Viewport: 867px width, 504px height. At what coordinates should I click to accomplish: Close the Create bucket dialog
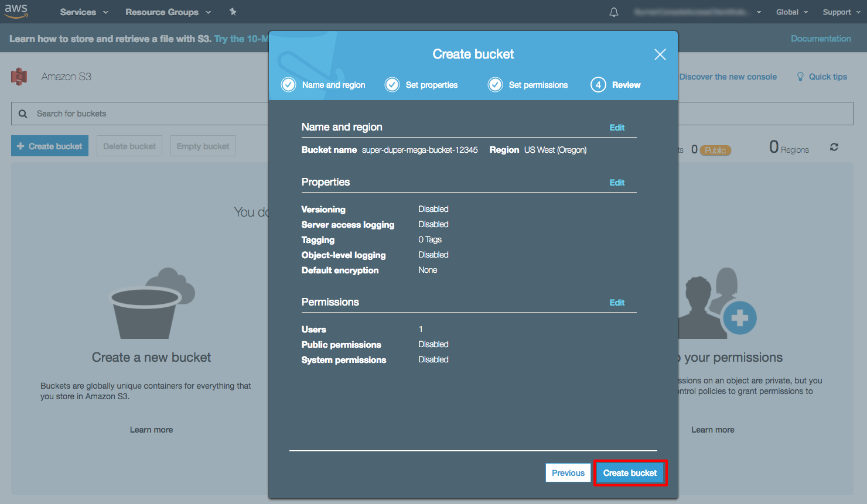coord(660,54)
